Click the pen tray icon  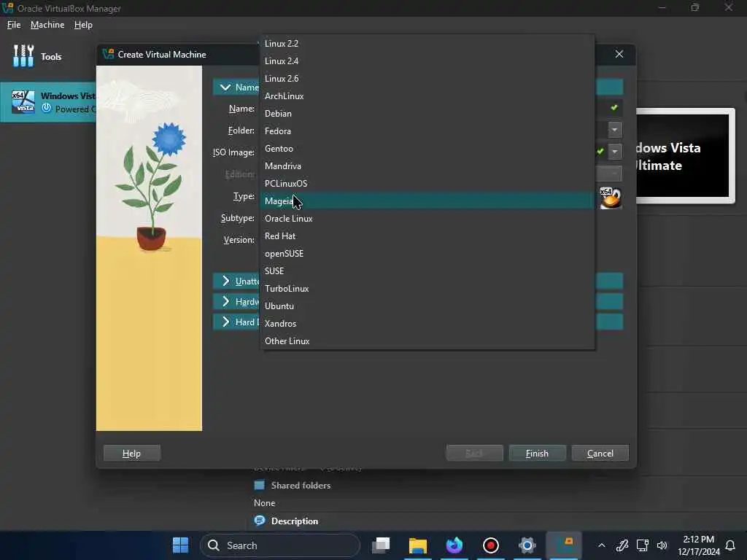pyautogui.click(x=622, y=545)
